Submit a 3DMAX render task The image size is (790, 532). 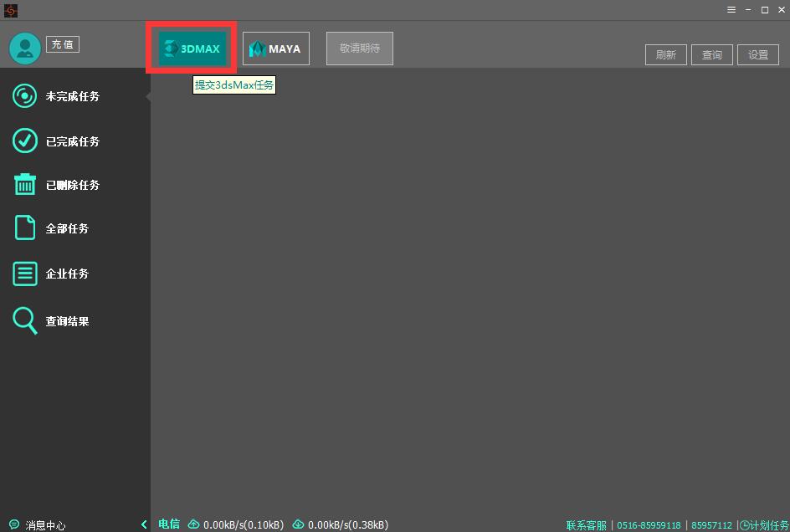click(x=192, y=49)
